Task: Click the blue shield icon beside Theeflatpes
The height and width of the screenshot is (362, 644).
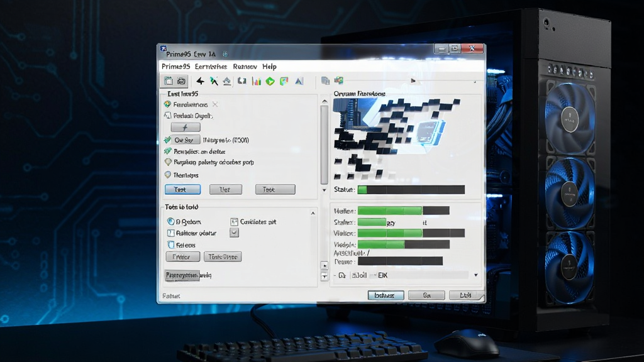Action: coord(167,175)
